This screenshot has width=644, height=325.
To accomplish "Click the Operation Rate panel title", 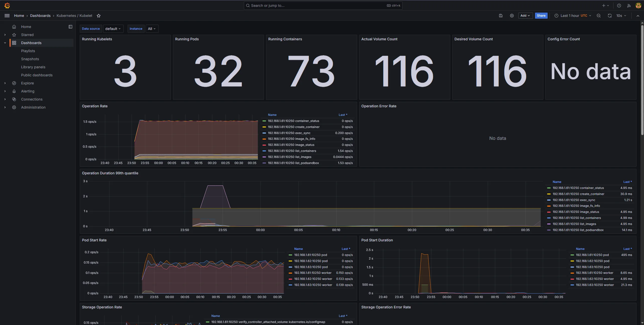I will click(x=95, y=106).
